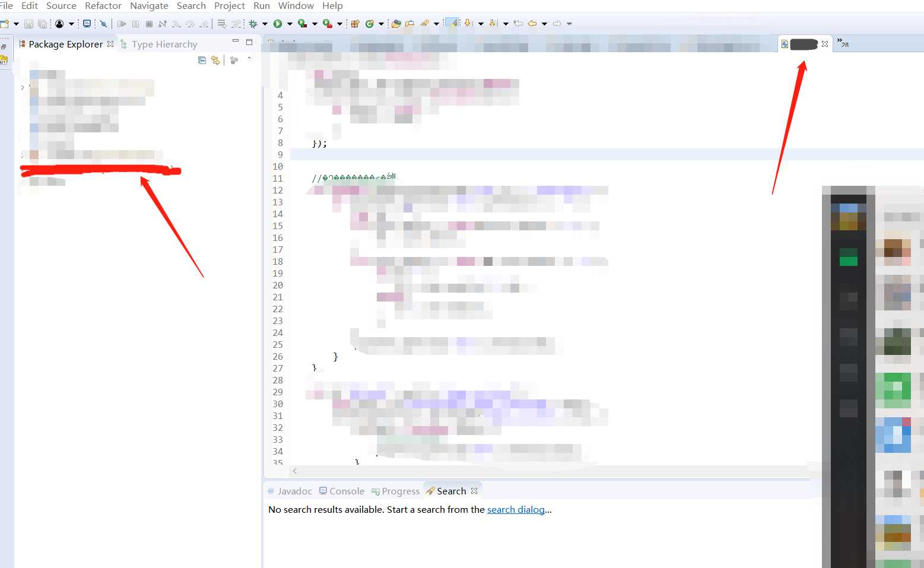Toggle Mark Occurrences
Screen dimensions: 924x568
click(452, 24)
